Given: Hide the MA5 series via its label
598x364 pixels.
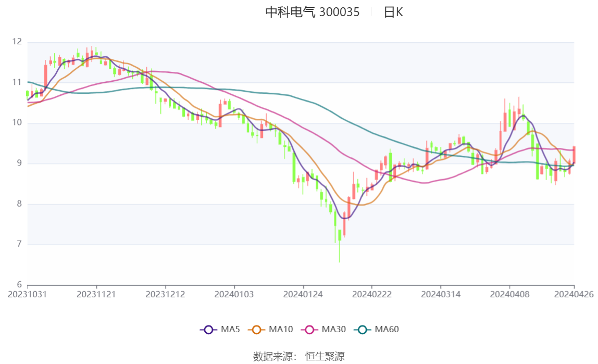Looking at the screenshot, I should pyautogui.click(x=230, y=329).
